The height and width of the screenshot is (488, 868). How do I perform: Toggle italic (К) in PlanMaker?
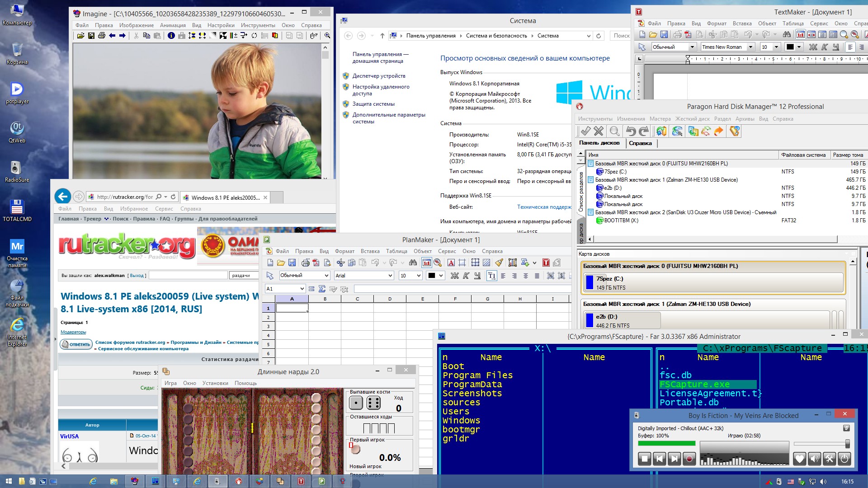[466, 276]
